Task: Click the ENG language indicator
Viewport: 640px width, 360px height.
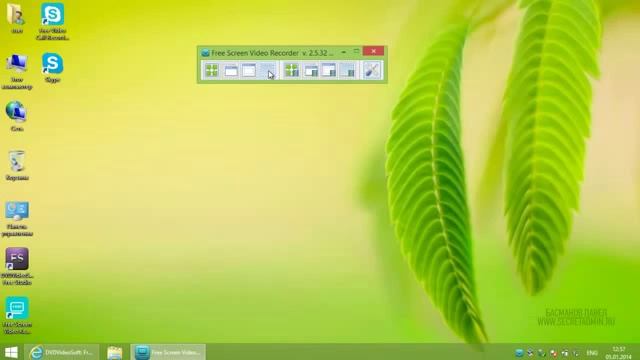Action: pos(592,353)
